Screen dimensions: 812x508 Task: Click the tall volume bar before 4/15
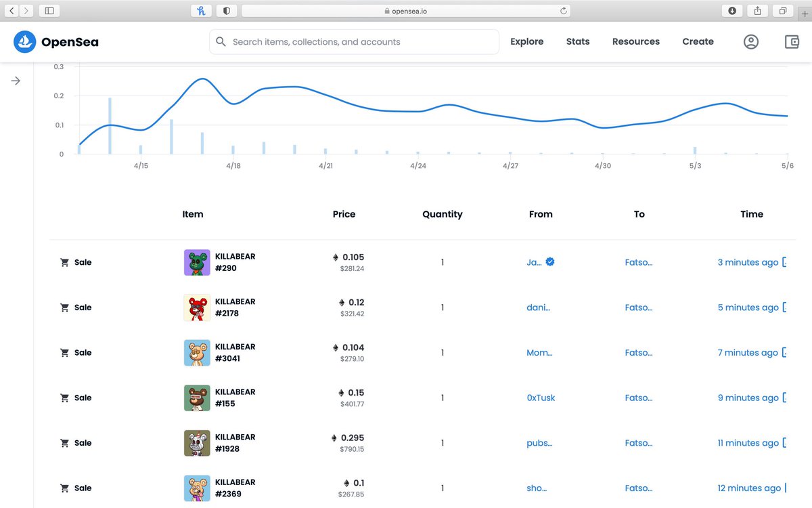pyautogui.click(x=110, y=126)
